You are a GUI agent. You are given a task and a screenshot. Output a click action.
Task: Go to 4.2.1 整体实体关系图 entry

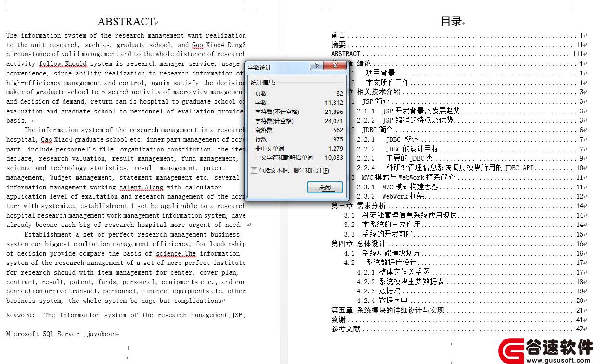(x=470, y=272)
